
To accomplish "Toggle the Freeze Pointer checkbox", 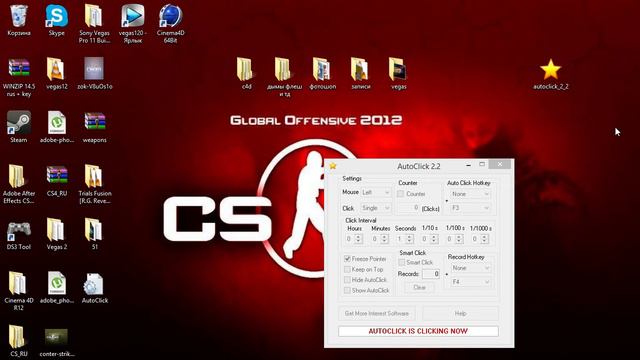I will click(x=347, y=259).
